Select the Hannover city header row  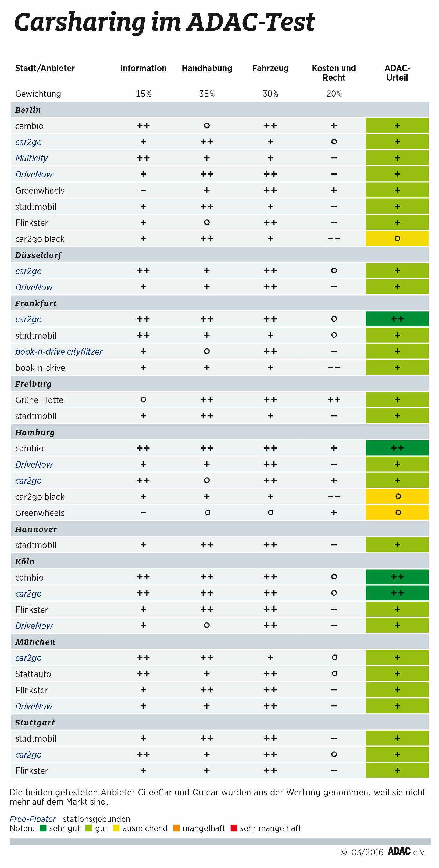220,529
